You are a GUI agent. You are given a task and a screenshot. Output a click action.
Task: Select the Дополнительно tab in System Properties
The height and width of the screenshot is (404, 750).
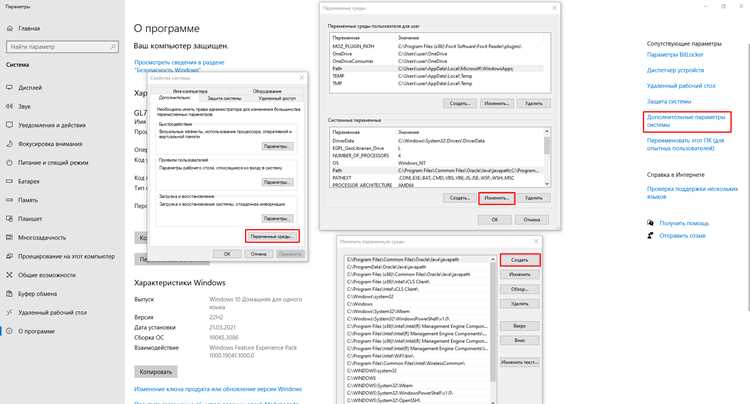point(174,98)
